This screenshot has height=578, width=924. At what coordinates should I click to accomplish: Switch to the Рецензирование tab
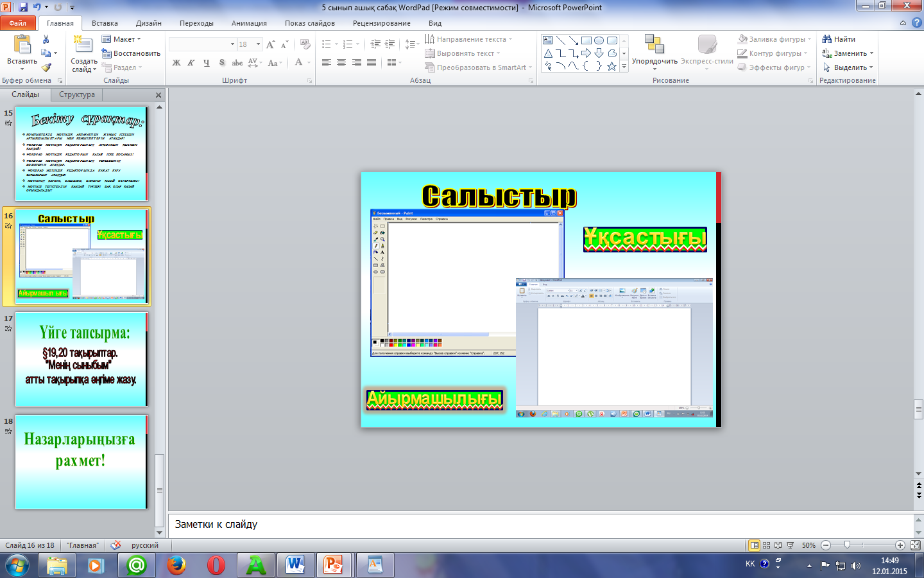(x=382, y=23)
